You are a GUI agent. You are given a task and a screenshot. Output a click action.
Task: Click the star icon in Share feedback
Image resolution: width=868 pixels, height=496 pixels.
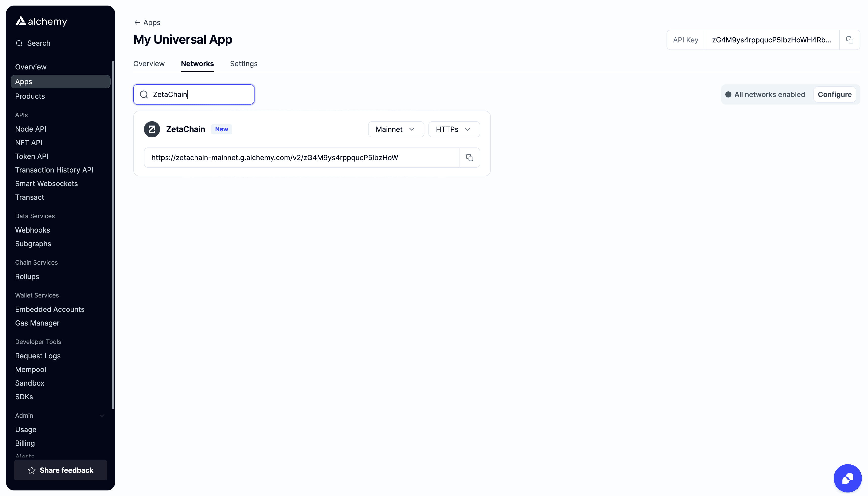(x=32, y=470)
